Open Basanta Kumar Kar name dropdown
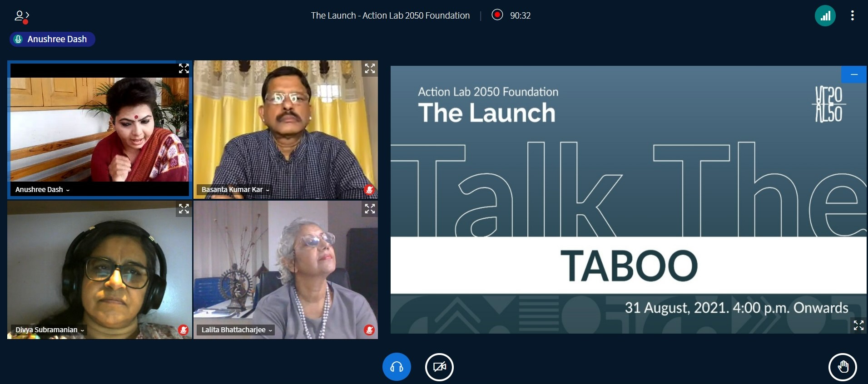868x384 pixels. point(235,189)
